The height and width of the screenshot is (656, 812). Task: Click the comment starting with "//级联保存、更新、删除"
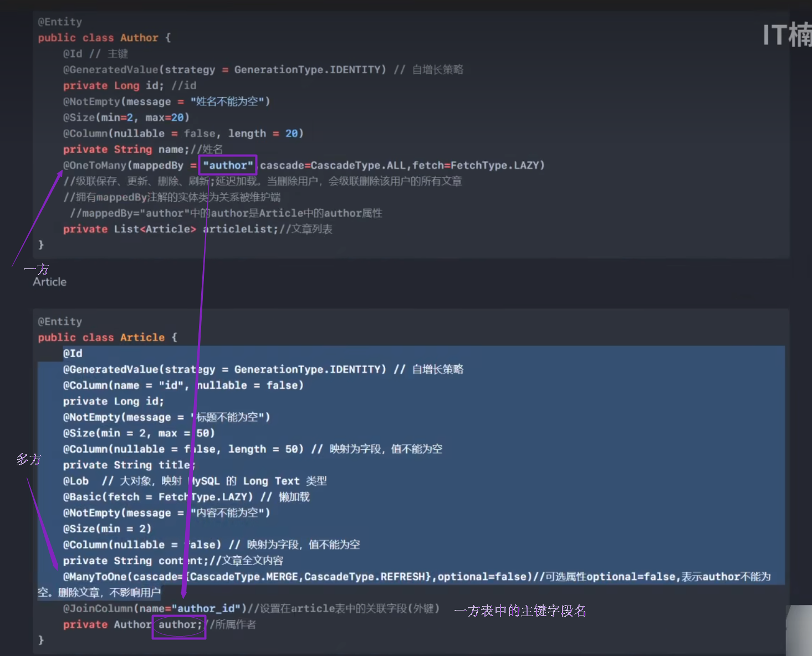[x=263, y=181]
